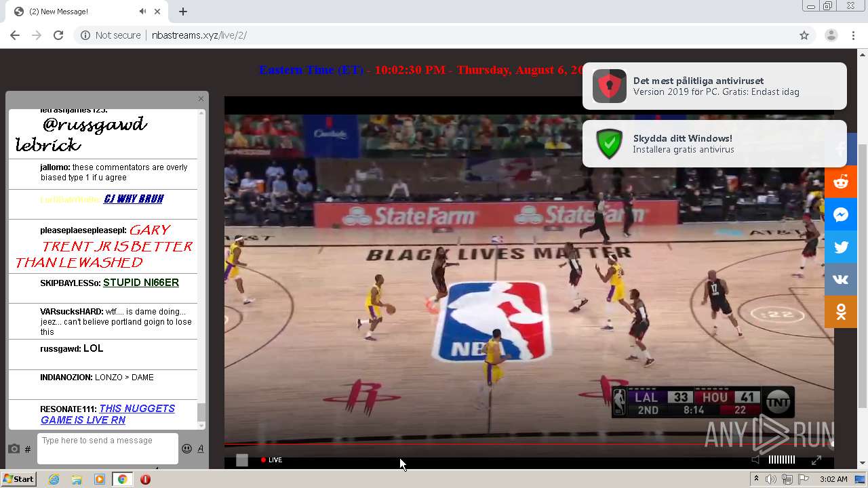The image size is (868, 488).
Task: Open the Skydda ditt Windows notification
Action: (715, 144)
